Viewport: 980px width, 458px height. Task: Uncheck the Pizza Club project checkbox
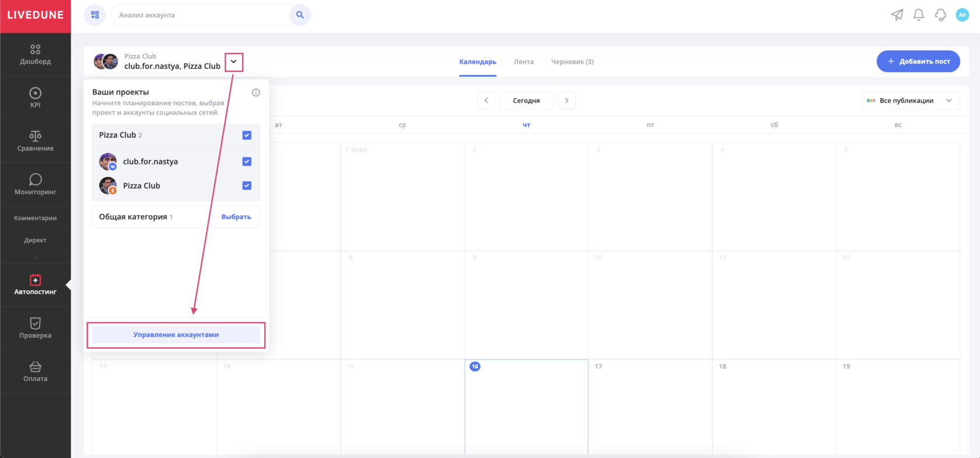[x=247, y=135]
